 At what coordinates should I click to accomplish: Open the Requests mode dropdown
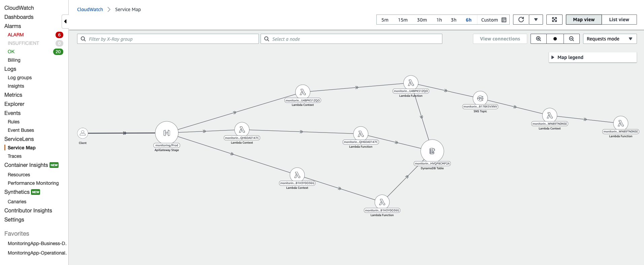tap(610, 39)
